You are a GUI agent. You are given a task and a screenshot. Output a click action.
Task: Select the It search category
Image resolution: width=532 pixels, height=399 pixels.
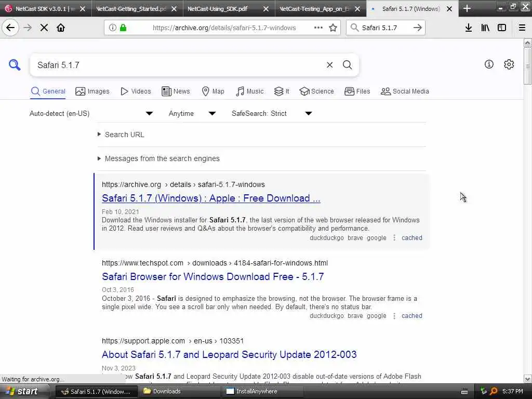[x=282, y=91]
